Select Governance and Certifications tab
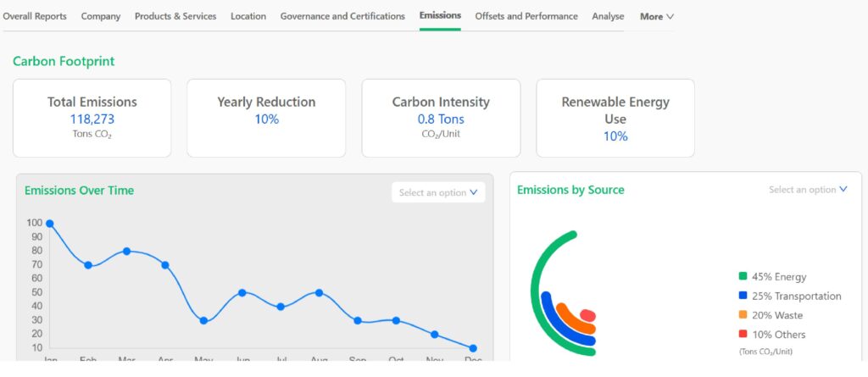868x377 pixels. [342, 16]
